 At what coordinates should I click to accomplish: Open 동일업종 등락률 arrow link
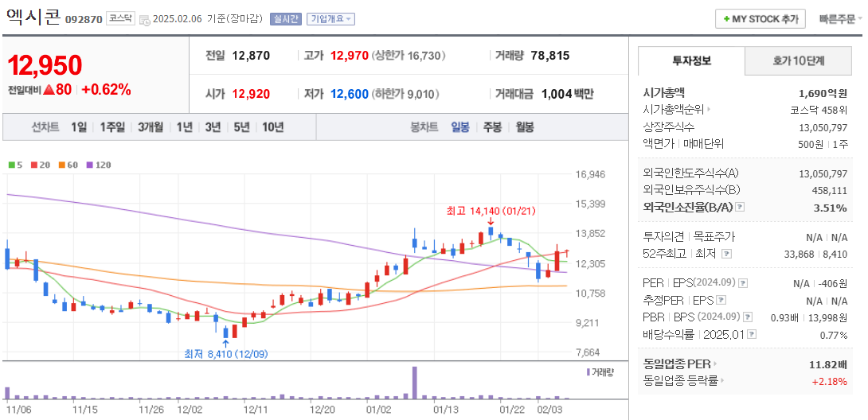point(723,381)
